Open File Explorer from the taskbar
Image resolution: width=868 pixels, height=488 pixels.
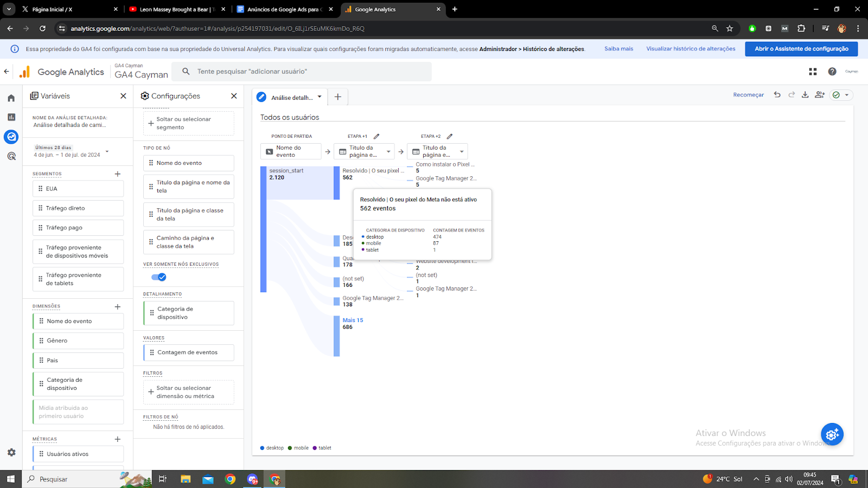[x=186, y=479]
